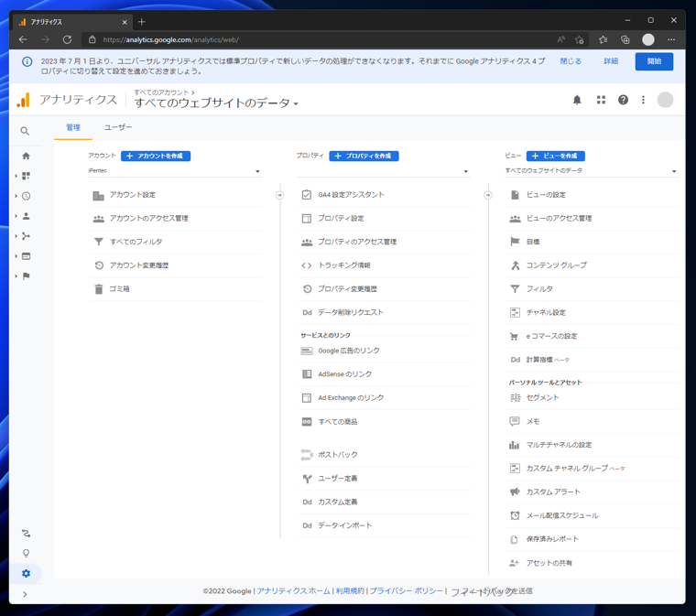The height and width of the screenshot is (616, 696).
Task: Open Conversions flag icon in sidebar
Action: pyautogui.click(x=27, y=276)
